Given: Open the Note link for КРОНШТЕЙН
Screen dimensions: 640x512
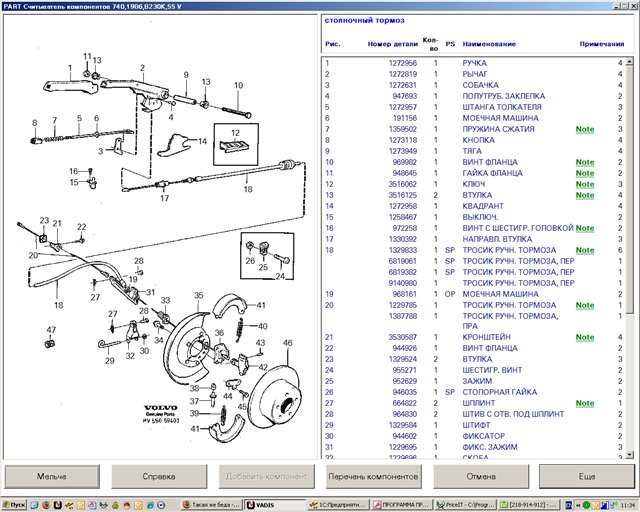Looking at the screenshot, I should pos(584,337).
